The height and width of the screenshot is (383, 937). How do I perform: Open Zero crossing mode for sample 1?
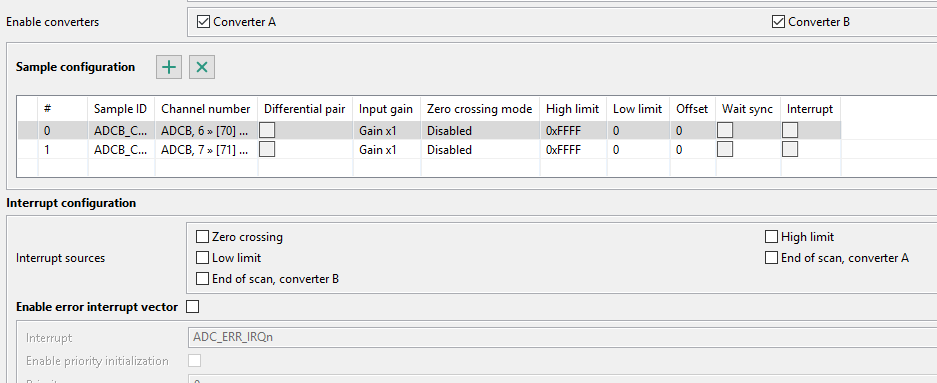pos(480,149)
